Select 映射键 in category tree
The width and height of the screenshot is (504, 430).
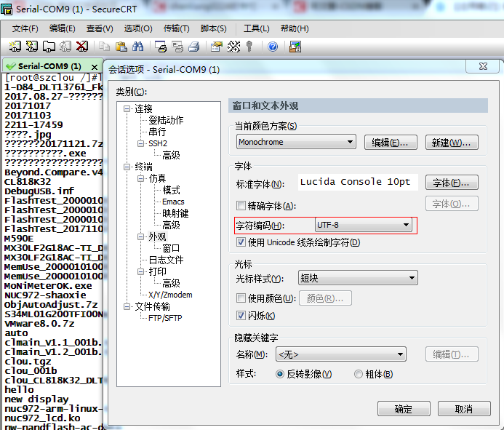pos(175,213)
